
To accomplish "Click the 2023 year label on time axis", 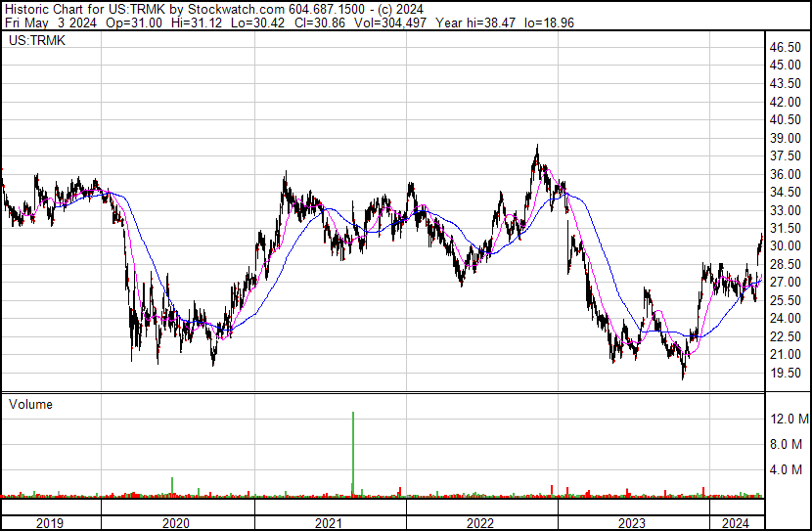I will pos(632,523).
